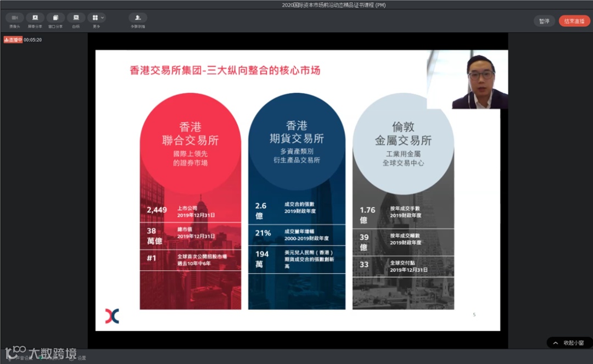This screenshot has width=593, height=364.
Task: Click 多資產類別衍生產品交易所 subtitle
Action: pyautogui.click(x=296, y=156)
